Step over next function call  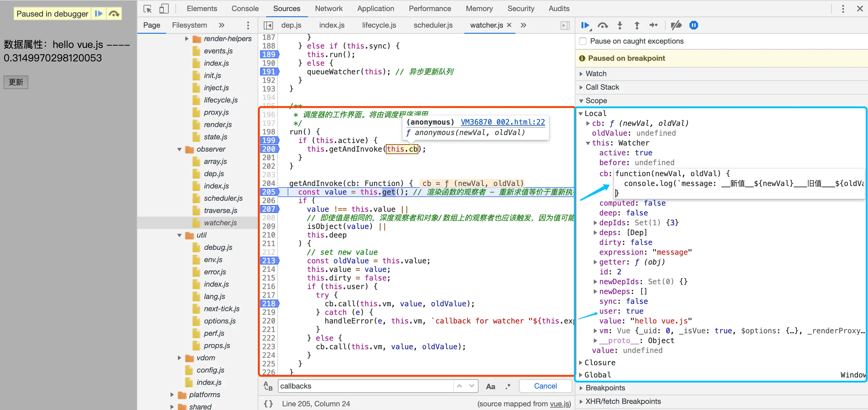pos(602,25)
